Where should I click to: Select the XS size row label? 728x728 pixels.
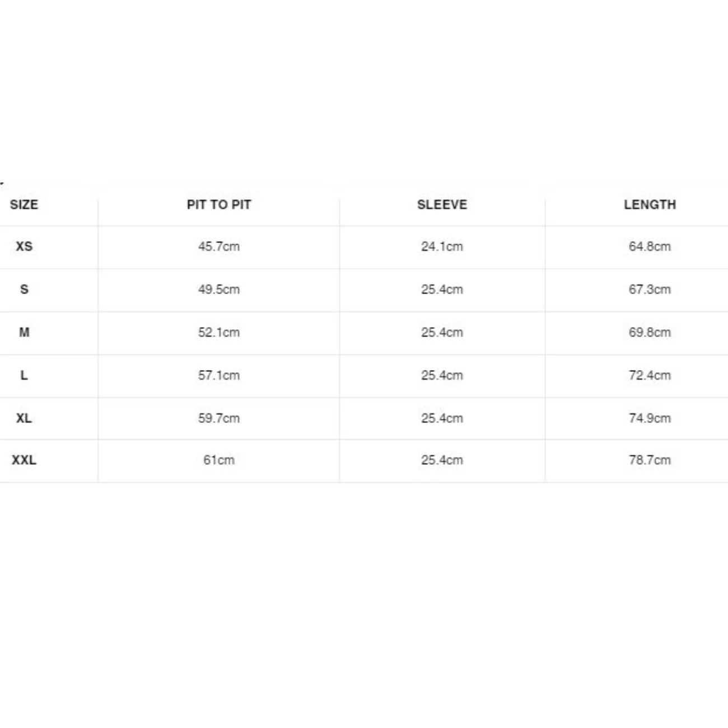(24, 246)
